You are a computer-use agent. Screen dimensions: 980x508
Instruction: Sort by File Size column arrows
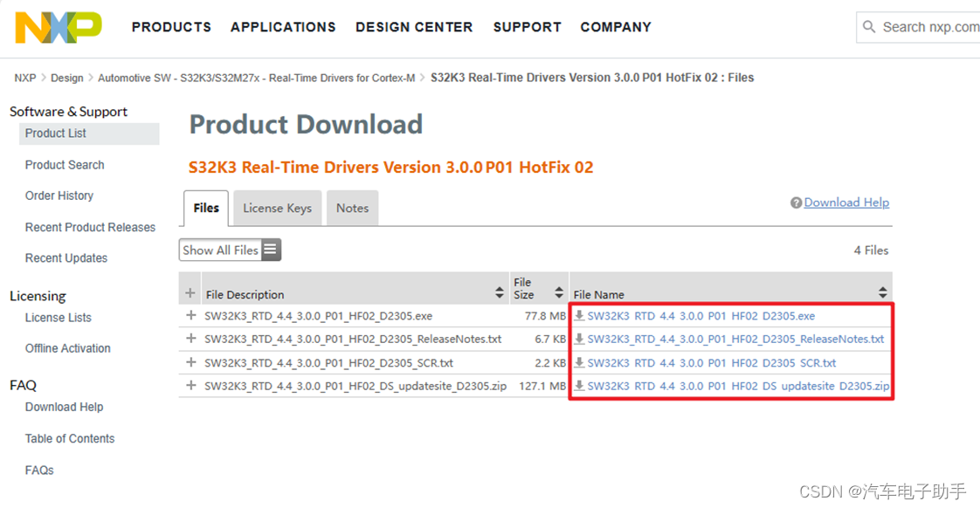click(559, 292)
